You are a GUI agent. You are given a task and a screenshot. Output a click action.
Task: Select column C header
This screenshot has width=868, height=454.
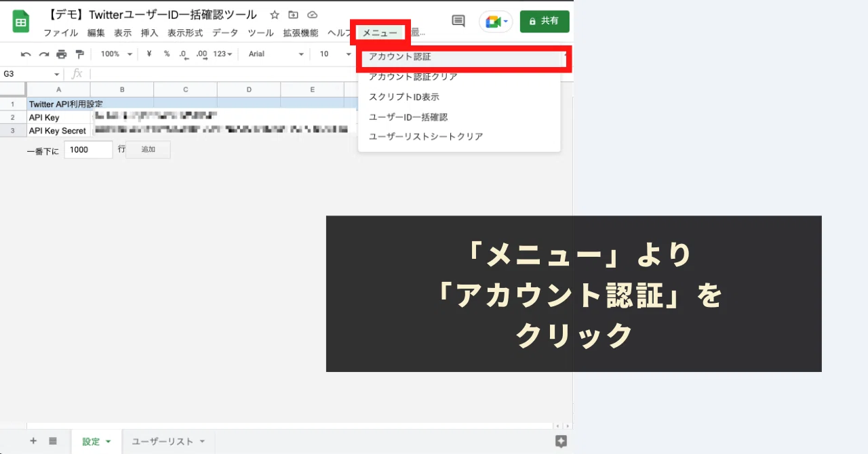click(185, 89)
